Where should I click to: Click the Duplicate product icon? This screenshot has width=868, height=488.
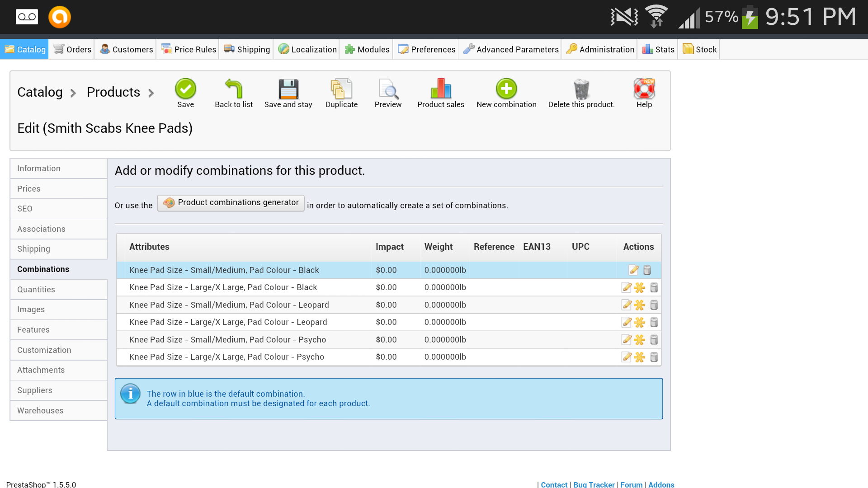tap(341, 89)
